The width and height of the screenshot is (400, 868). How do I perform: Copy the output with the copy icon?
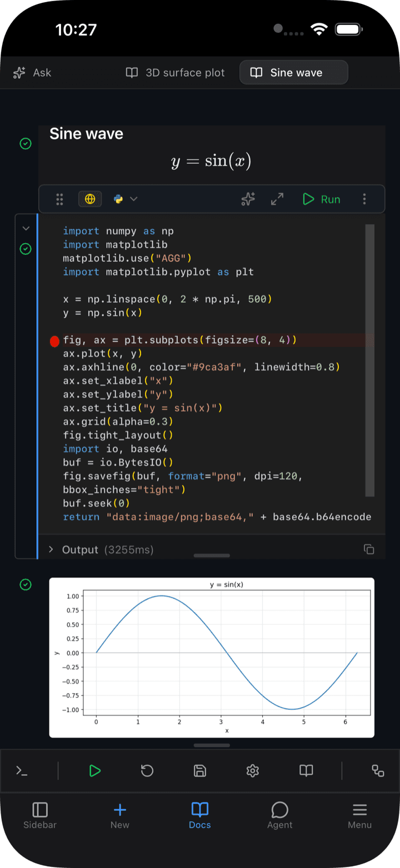tap(369, 549)
